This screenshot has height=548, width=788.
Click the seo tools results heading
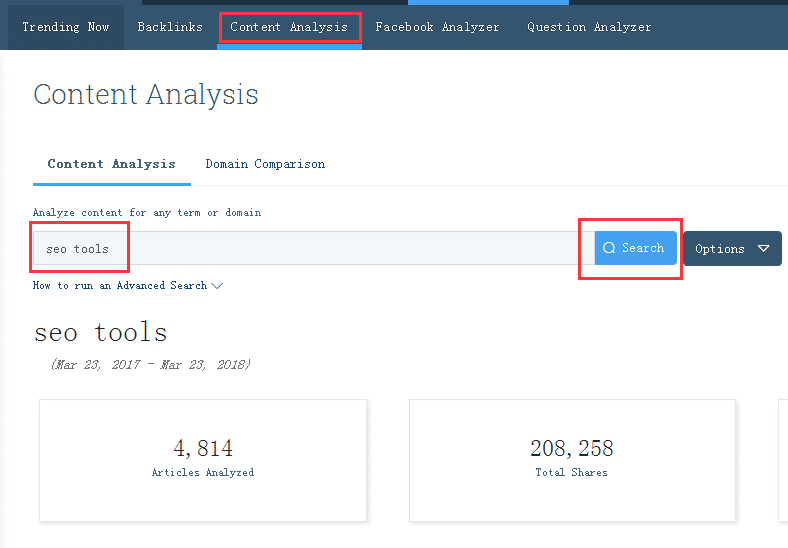pyautogui.click(x=101, y=332)
